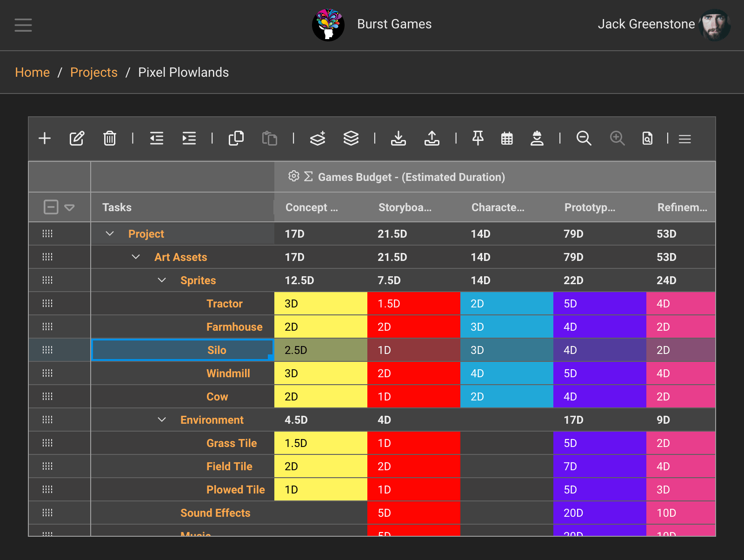The width and height of the screenshot is (744, 560).
Task: Select Field Tile's pink 4D Refinement cell
Action: tap(681, 467)
